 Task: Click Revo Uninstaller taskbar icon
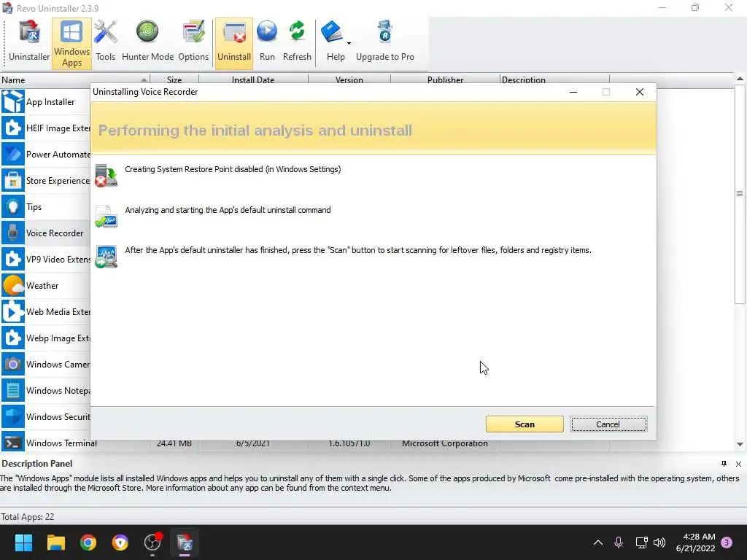click(x=185, y=542)
